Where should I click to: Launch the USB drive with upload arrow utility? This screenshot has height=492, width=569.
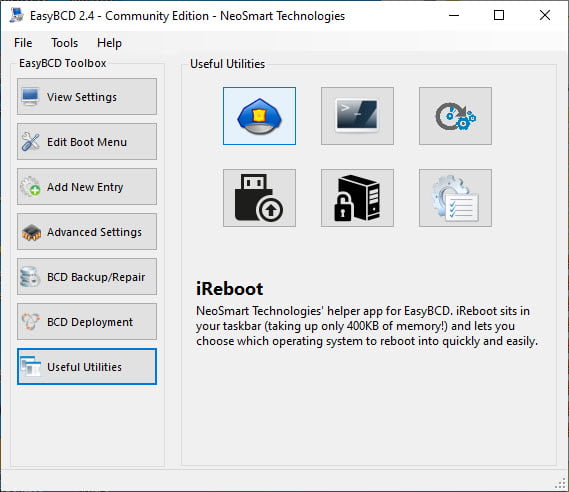point(259,198)
